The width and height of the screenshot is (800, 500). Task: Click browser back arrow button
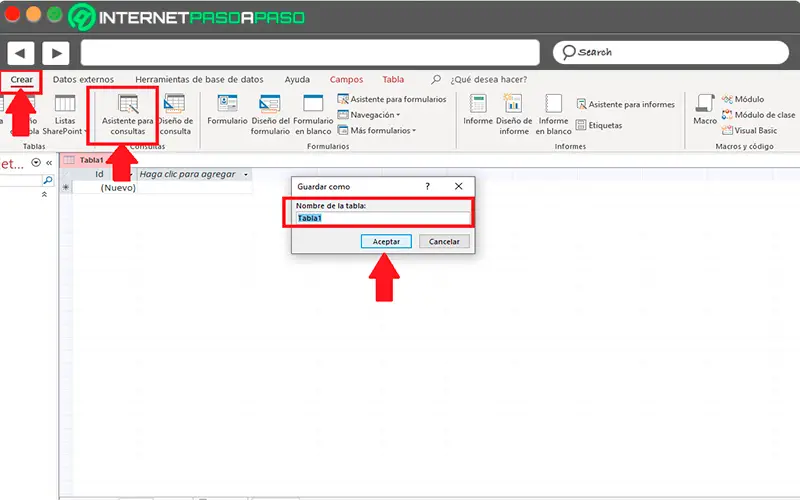[x=20, y=53]
